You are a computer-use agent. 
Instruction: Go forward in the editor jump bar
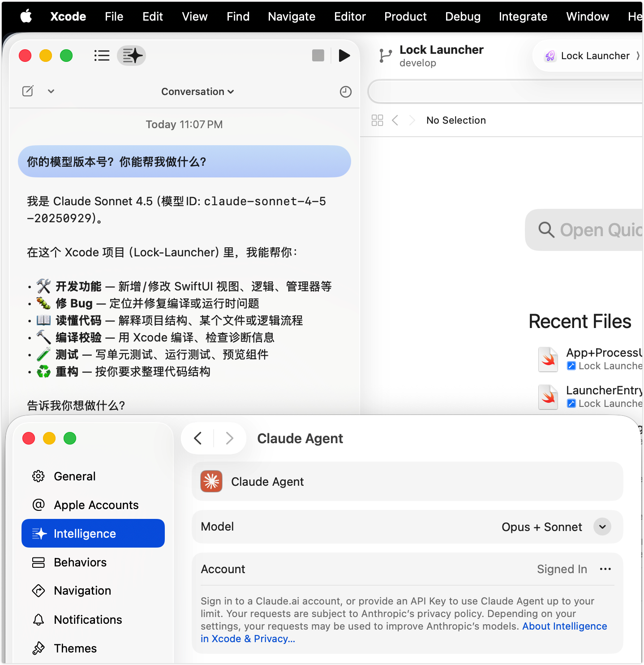coord(412,120)
